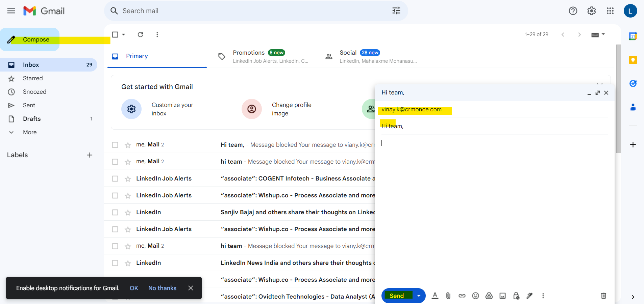Image resolution: width=644 pixels, height=304 pixels.
Task: Open the main menu hamburger icon
Action: point(11,11)
